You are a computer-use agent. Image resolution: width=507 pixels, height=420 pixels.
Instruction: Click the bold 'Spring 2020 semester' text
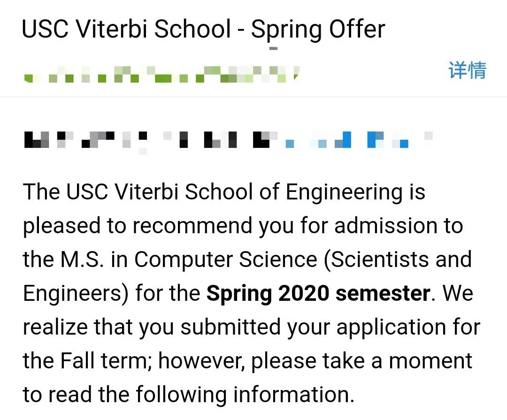point(318,293)
